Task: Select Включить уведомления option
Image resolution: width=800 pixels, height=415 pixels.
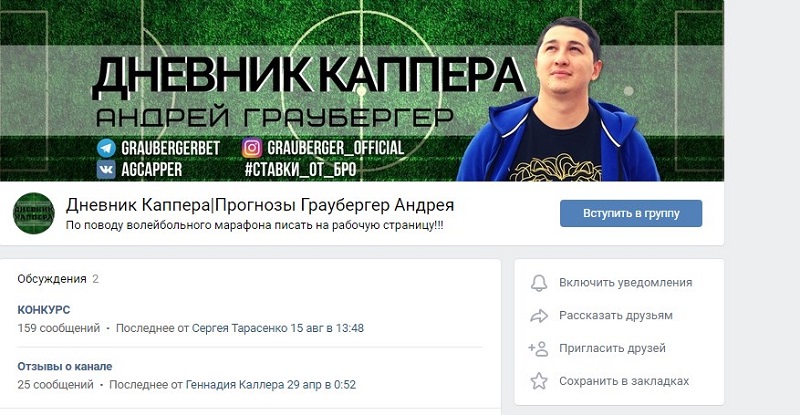Action: pos(626,283)
